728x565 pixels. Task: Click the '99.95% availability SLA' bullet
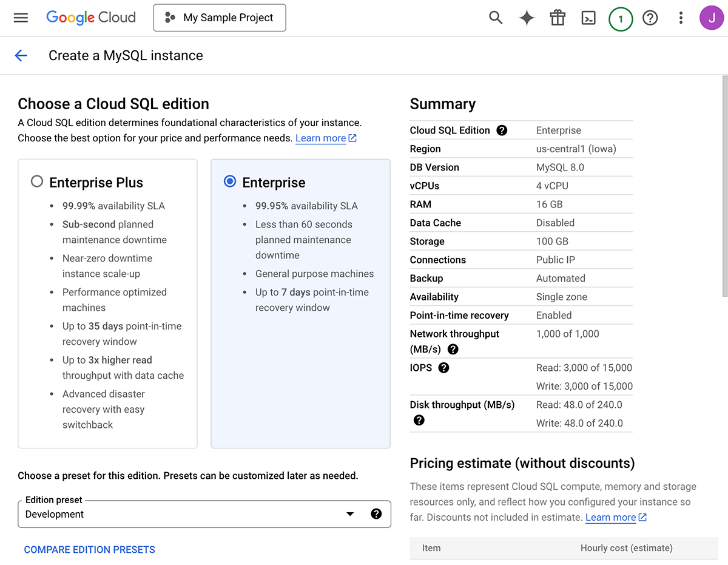pyautogui.click(x=306, y=206)
